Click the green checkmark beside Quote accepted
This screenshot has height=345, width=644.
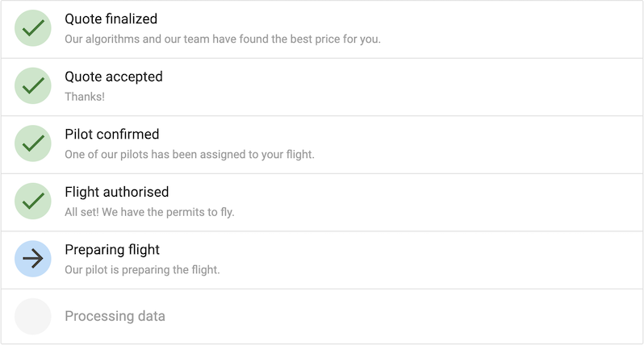33,85
